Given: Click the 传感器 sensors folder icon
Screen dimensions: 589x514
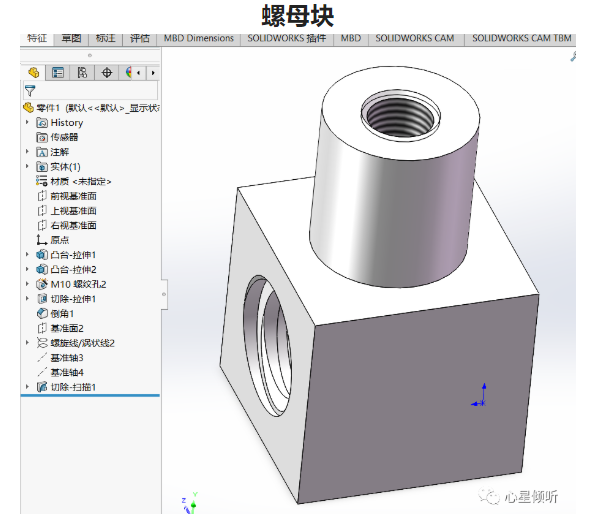Looking at the screenshot, I should tap(42, 138).
